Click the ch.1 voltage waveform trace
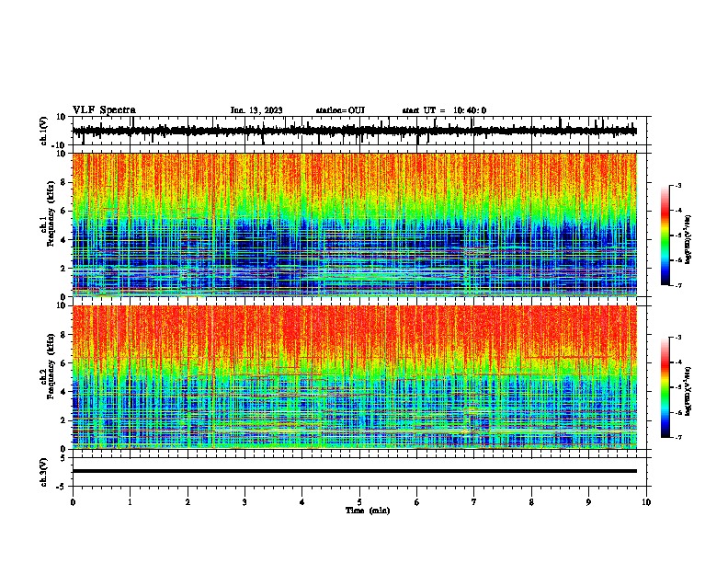 click(x=354, y=131)
